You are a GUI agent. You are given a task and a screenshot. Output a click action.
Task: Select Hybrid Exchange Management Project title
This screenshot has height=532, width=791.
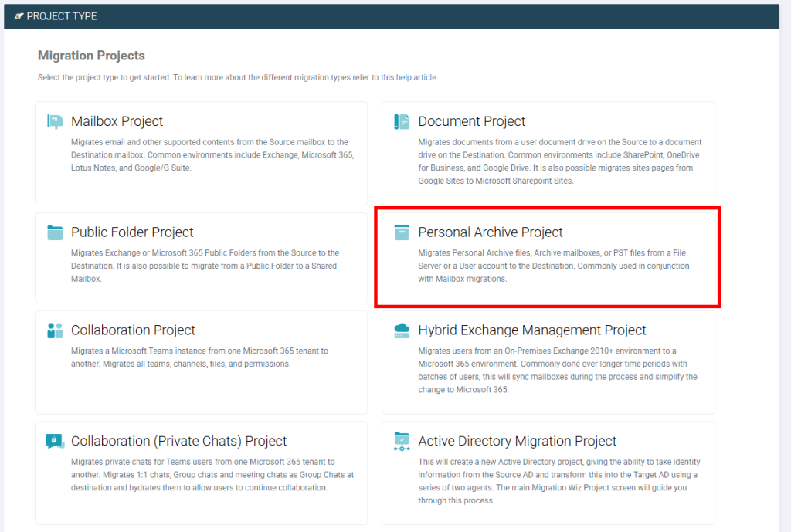point(532,330)
